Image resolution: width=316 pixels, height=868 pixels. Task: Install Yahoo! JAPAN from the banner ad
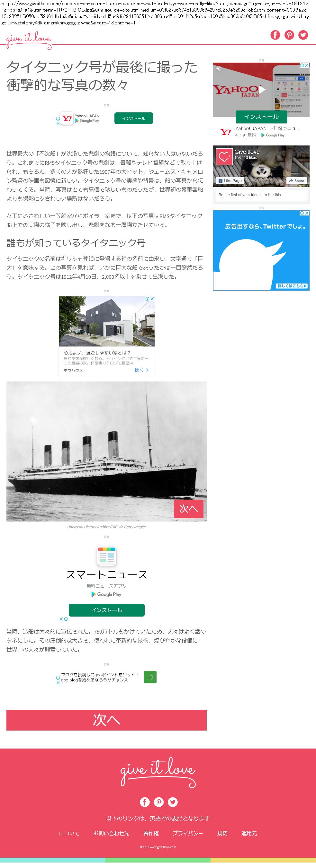(133, 118)
